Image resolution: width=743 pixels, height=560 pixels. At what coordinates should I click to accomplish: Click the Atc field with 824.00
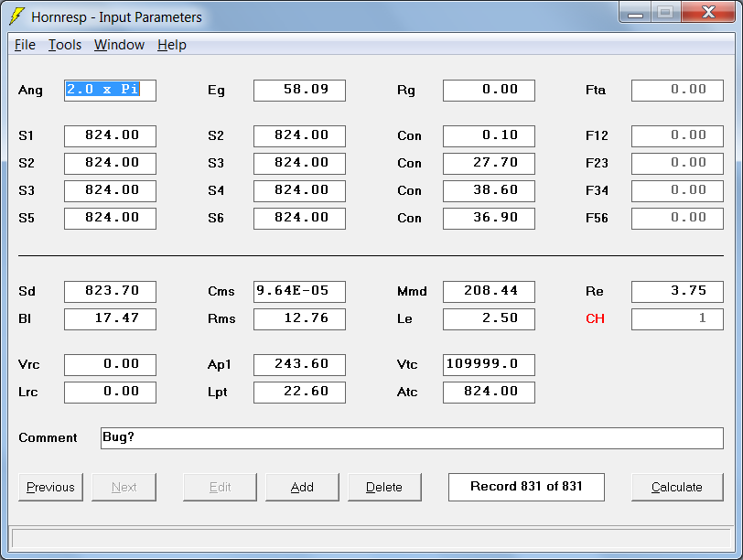(x=489, y=393)
